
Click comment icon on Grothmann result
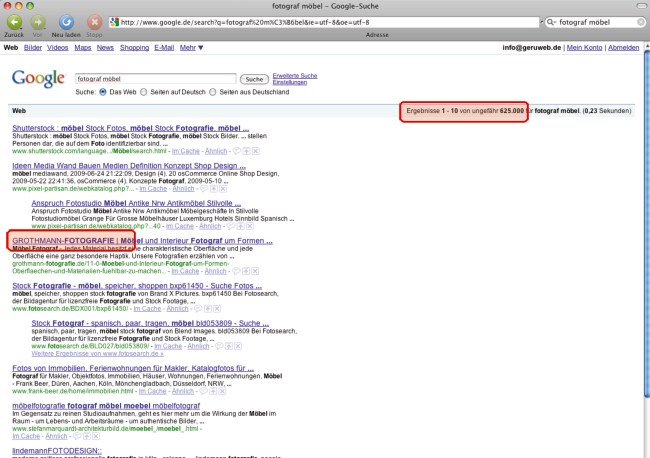(x=236, y=271)
